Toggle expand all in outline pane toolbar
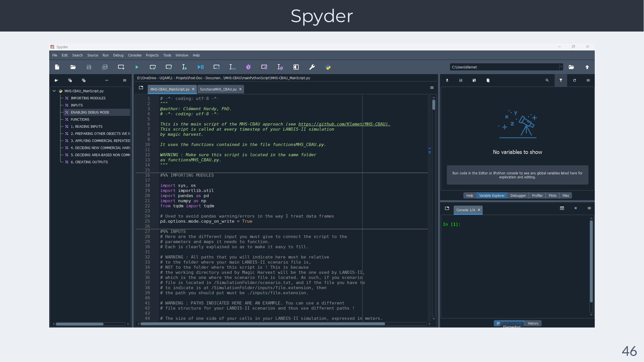The height and width of the screenshot is (362, 644). [84, 80]
